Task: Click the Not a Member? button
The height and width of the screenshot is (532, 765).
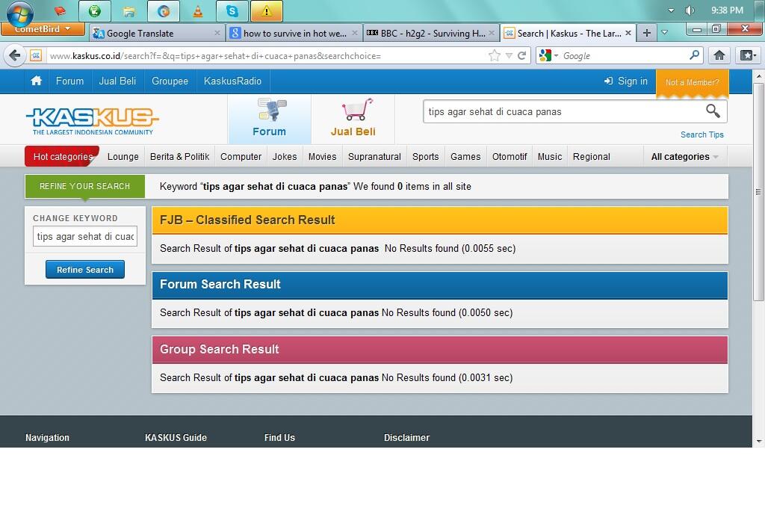Action: [x=693, y=82]
